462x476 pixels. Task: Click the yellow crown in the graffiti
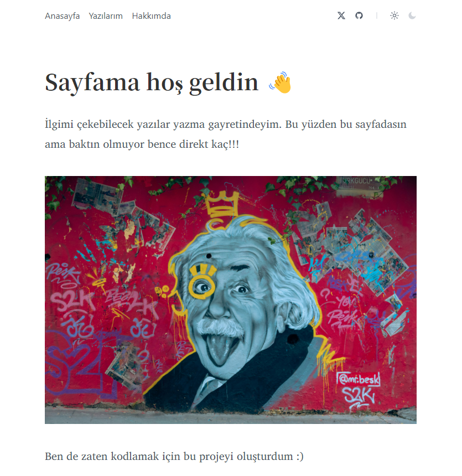tap(222, 205)
